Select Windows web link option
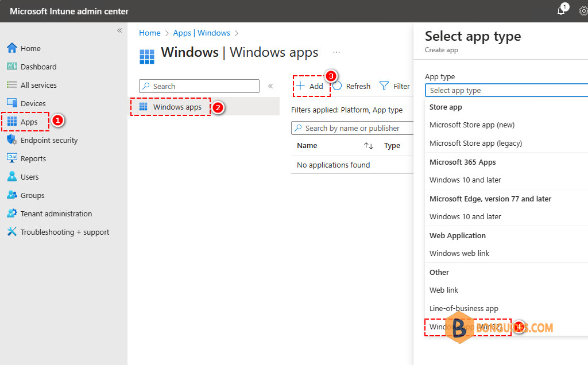Viewport: 588px width, 365px height. coord(459,253)
